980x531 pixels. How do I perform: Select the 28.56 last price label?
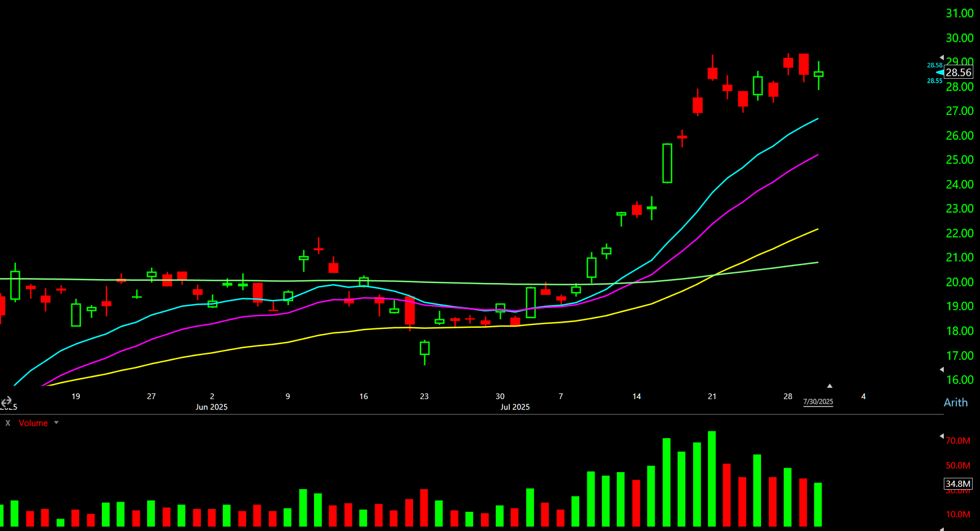coord(959,72)
